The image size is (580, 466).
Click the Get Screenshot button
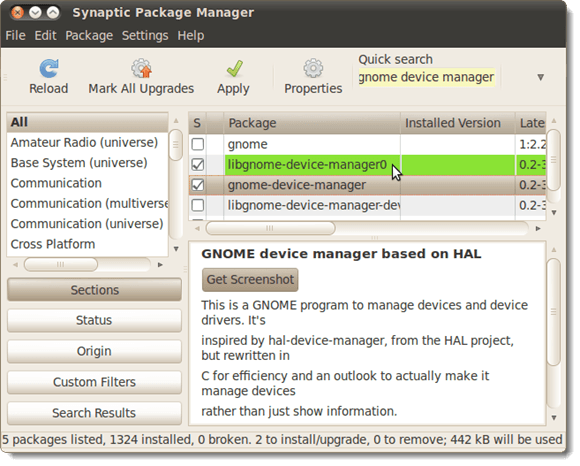250,280
